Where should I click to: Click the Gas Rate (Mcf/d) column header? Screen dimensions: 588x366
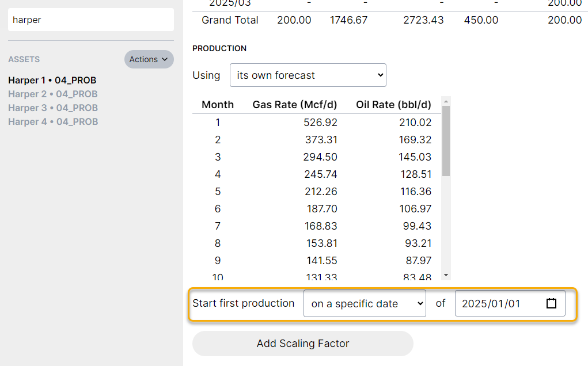pyautogui.click(x=294, y=105)
